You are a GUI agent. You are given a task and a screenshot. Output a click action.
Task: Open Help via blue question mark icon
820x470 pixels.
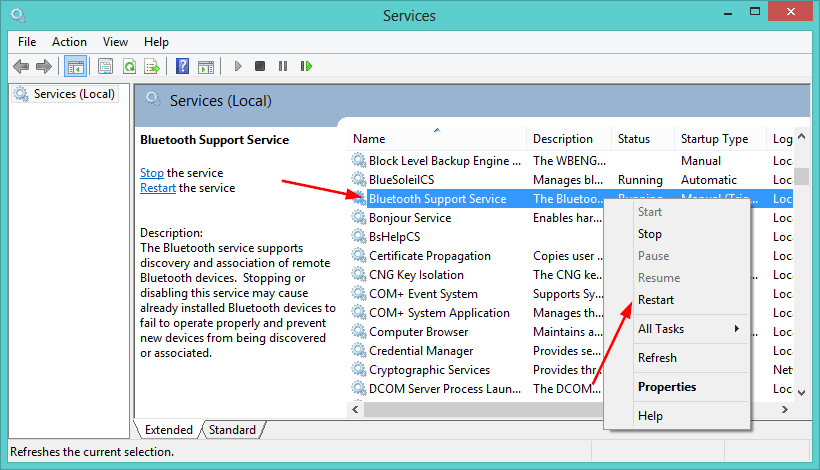pyautogui.click(x=182, y=66)
